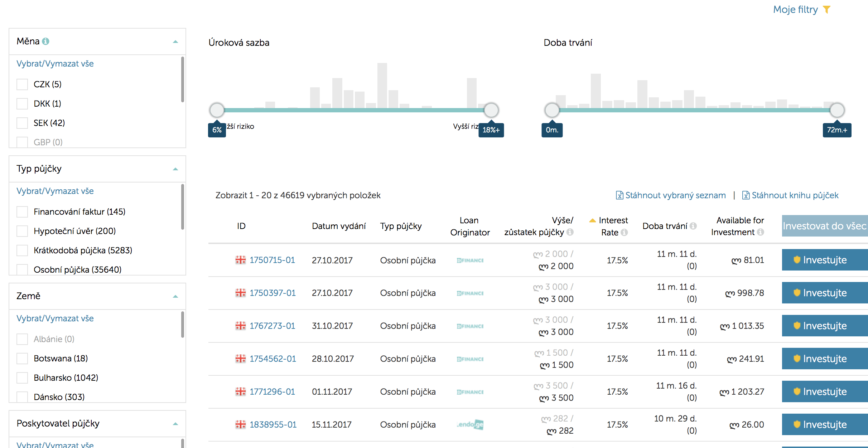This screenshot has height=448, width=868.
Task: Click Excel icon of Stáhnout knihu půjček
Action: (746, 195)
